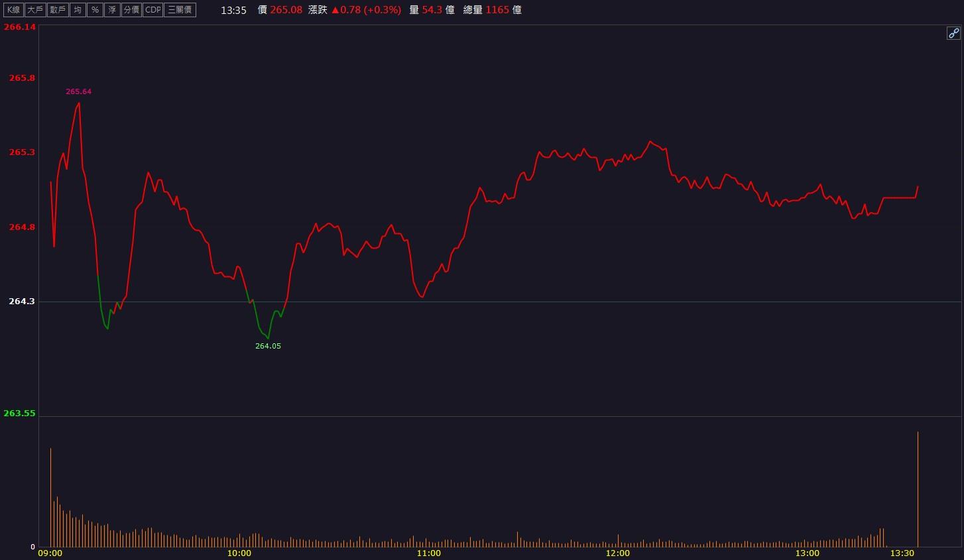Click the 13:35 time readout

(x=233, y=10)
